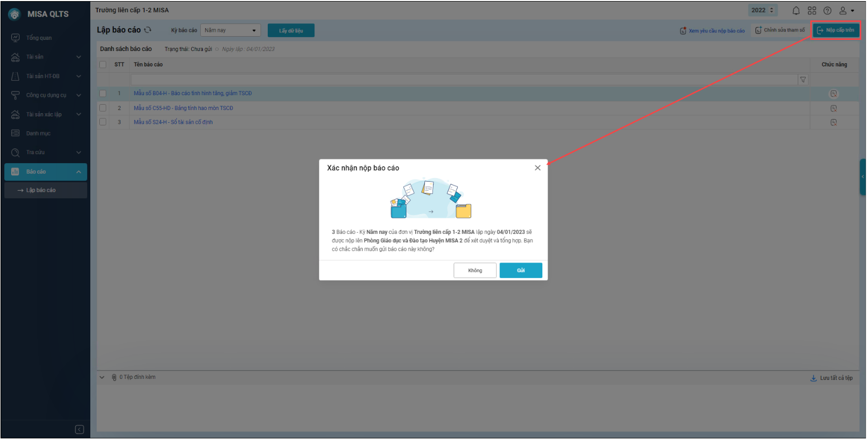
Task: Close the Xác nhận nộp báo cáo dialog
Action: 538,168
